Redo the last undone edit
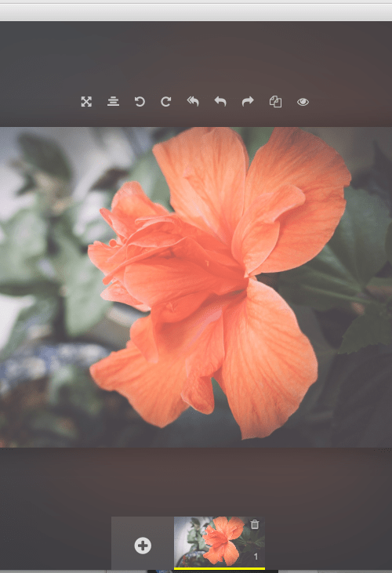Screen dimensions: 392x573 pos(248,102)
